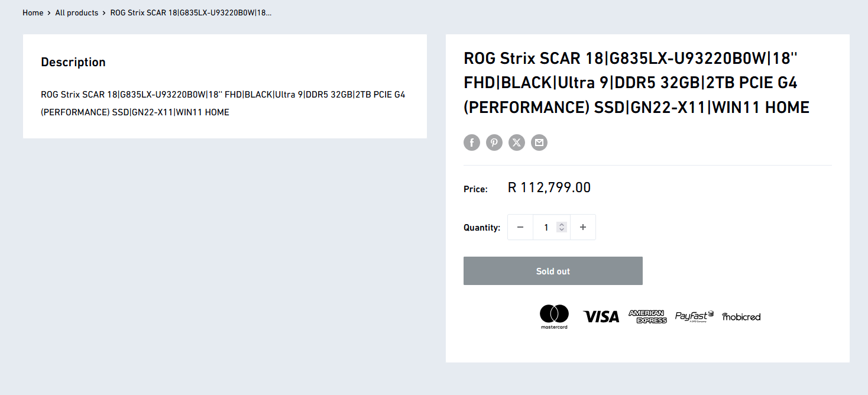Click the R 112,799.00 price value
The width and height of the screenshot is (868, 395).
pyautogui.click(x=549, y=187)
